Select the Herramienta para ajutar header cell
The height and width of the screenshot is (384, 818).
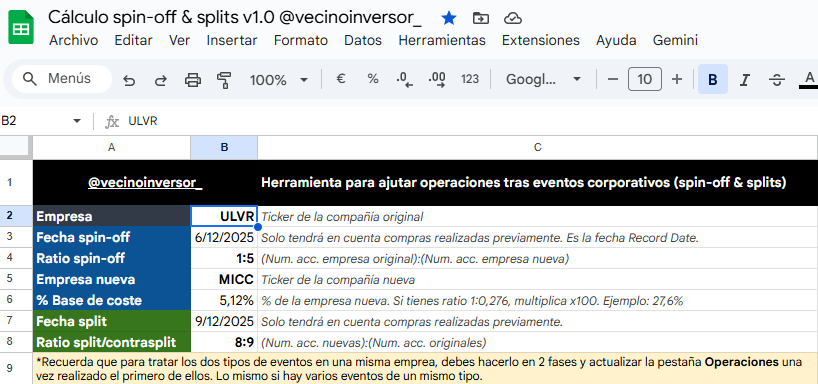point(538,183)
